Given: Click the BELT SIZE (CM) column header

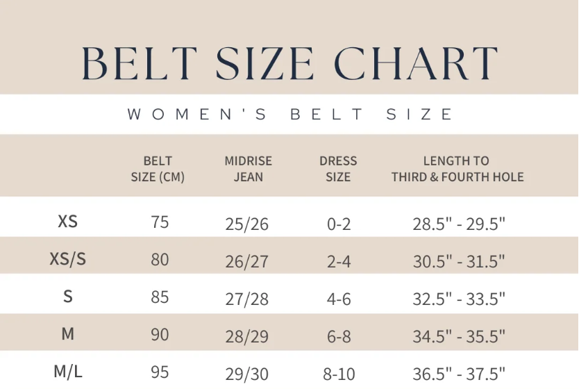Looking at the screenshot, I should point(158,169).
